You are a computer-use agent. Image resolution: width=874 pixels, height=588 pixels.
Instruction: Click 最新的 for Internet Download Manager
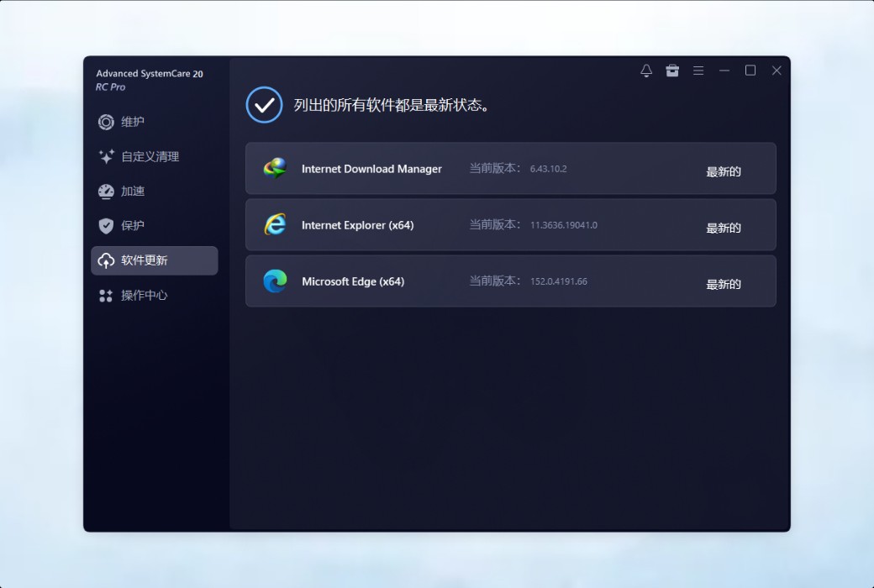[724, 171]
